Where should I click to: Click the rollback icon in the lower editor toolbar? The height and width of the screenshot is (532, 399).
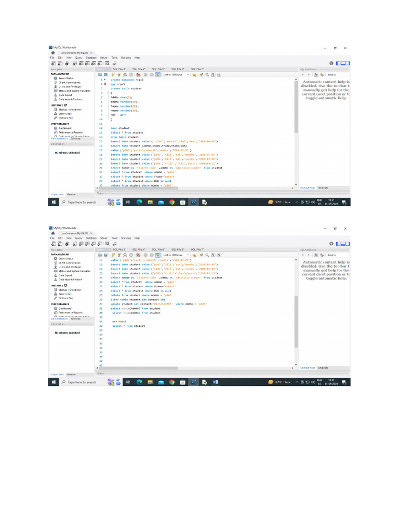pyautogui.click(x=152, y=255)
